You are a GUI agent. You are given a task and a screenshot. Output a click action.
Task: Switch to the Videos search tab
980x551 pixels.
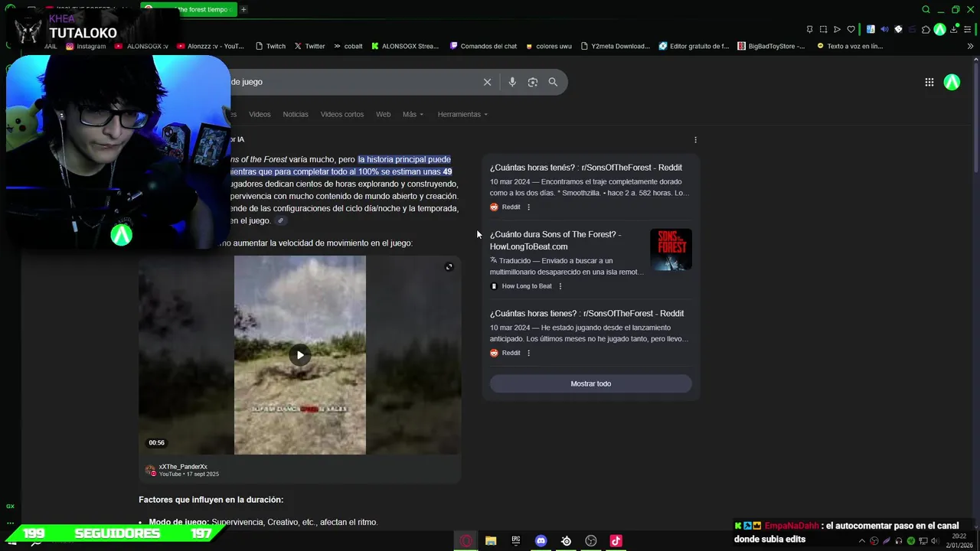260,114
